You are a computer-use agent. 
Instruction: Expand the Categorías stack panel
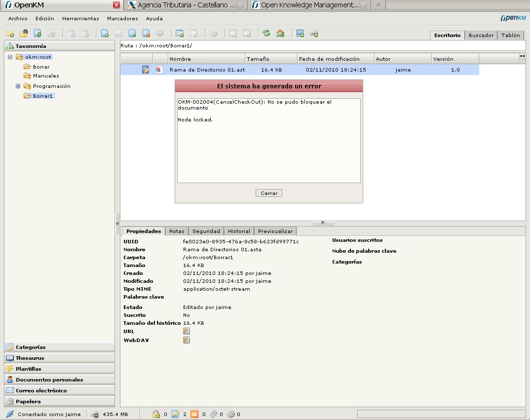click(60, 347)
